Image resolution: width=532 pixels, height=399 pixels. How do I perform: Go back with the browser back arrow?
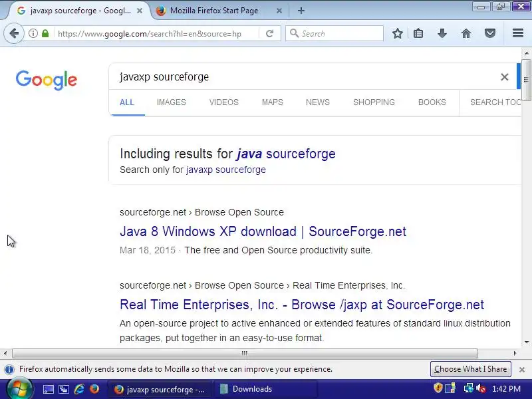tap(14, 33)
